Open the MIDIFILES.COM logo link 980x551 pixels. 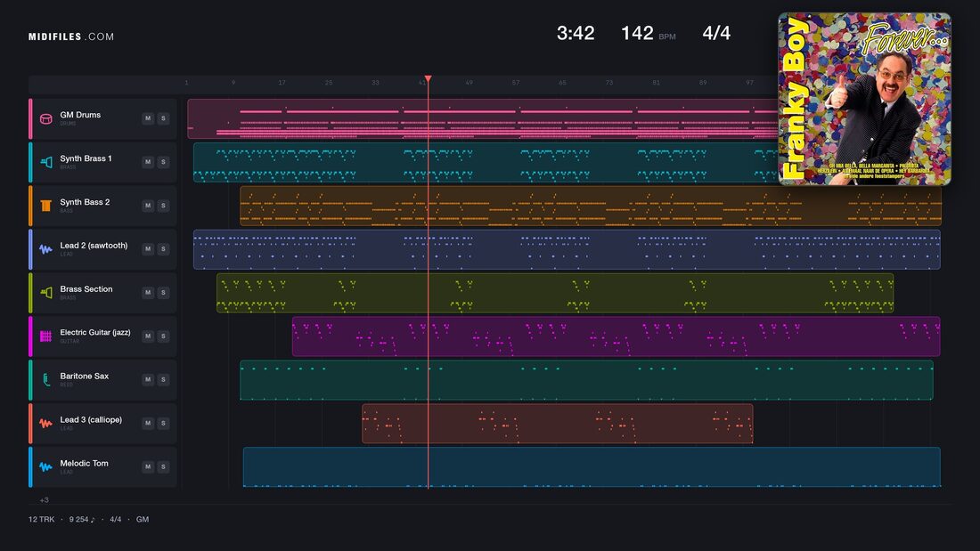(x=71, y=36)
